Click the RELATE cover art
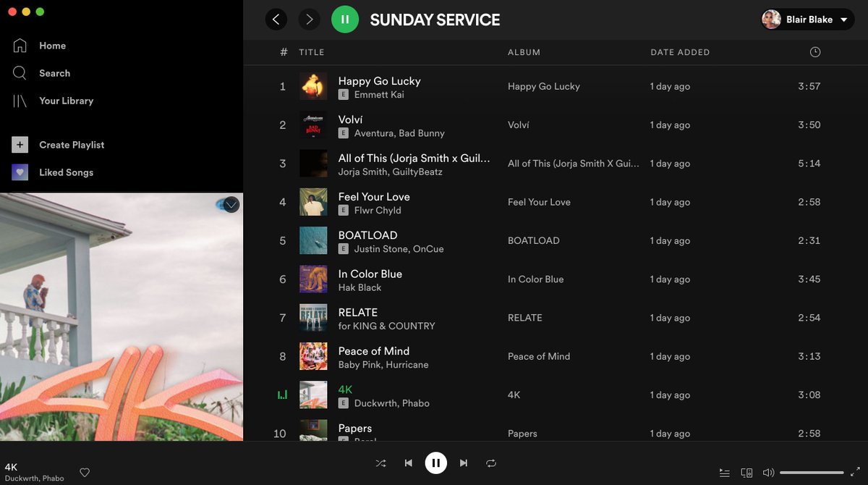This screenshot has width=868, height=485. tap(313, 318)
